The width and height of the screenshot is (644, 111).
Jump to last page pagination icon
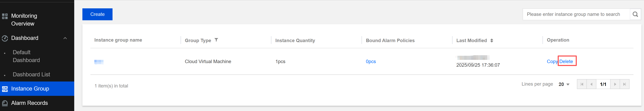pyautogui.click(x=624, y=84)
